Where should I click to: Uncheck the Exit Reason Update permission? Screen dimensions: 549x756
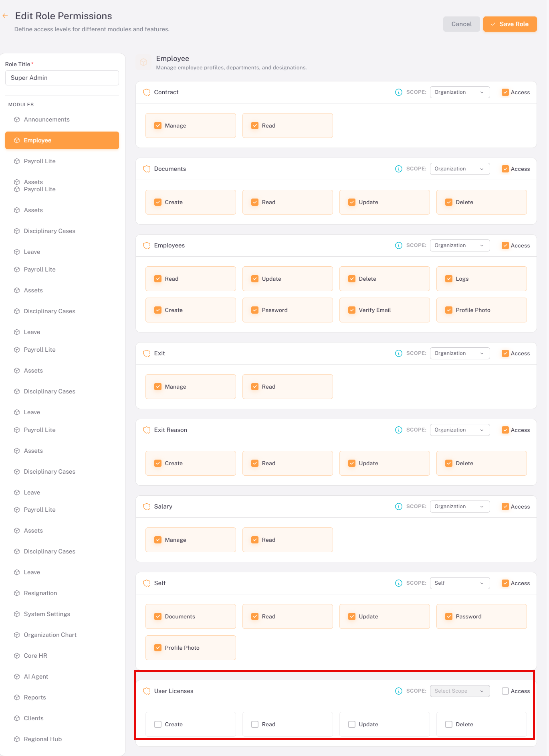(x=352, y=463)
